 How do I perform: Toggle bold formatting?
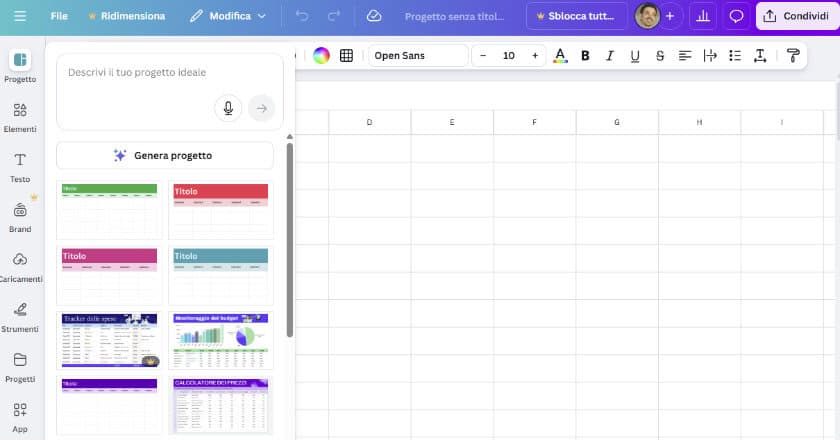tap(585, 55)
